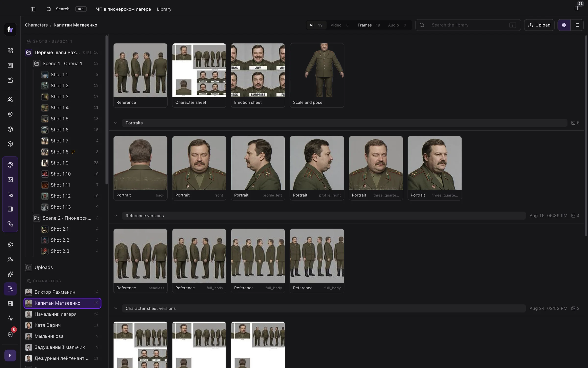Open the Uploads folder
The width and height of the screenshot is (588, 368).
(x=44, y=267)
